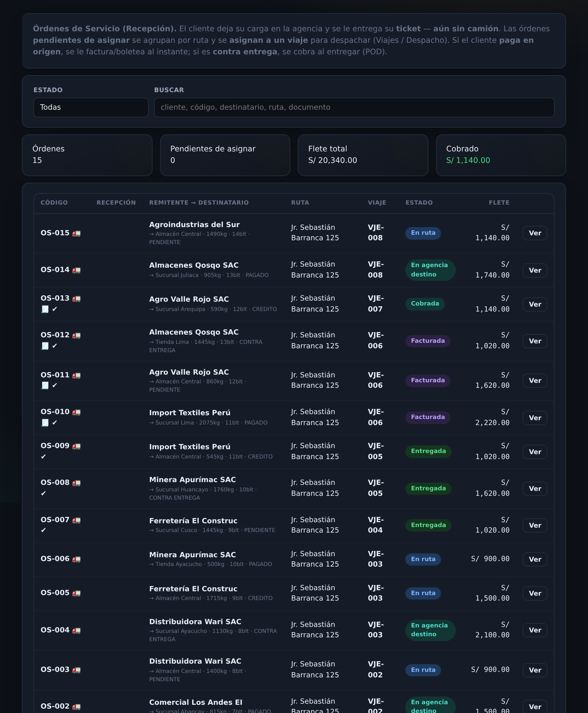Click the truck icon beside OS-006
588x713 pixels.
76,559
